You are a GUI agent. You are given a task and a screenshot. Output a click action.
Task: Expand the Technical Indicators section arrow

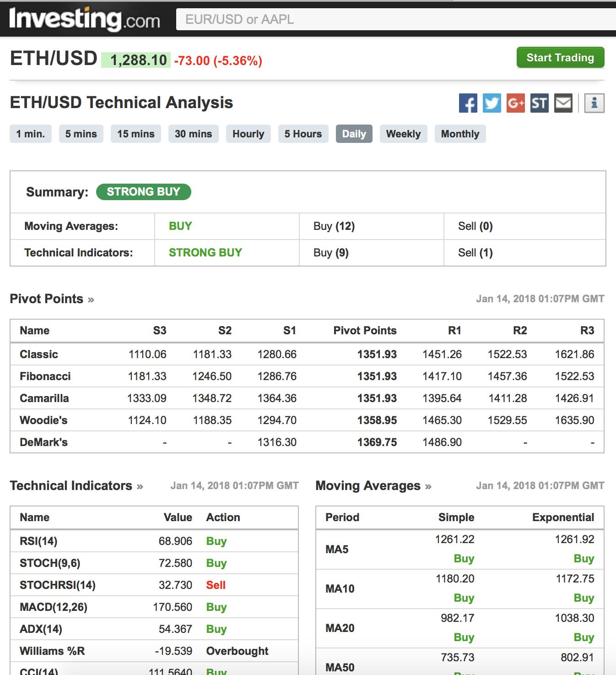pyautogui.click(x=139, y=487)
